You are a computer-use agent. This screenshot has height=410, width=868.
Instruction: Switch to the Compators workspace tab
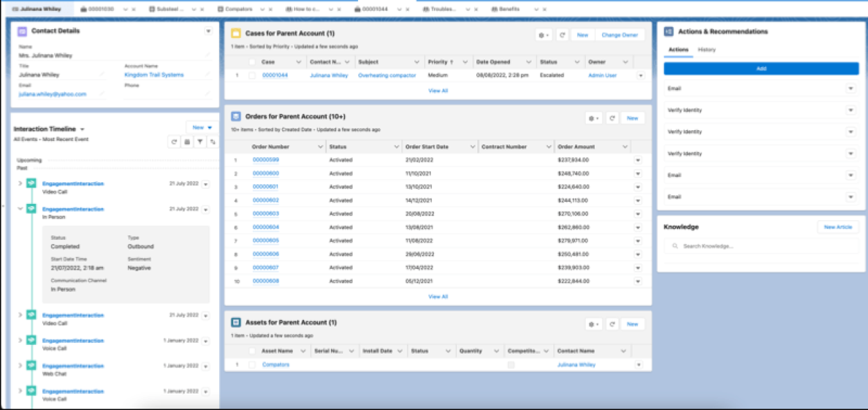point(238,9)
